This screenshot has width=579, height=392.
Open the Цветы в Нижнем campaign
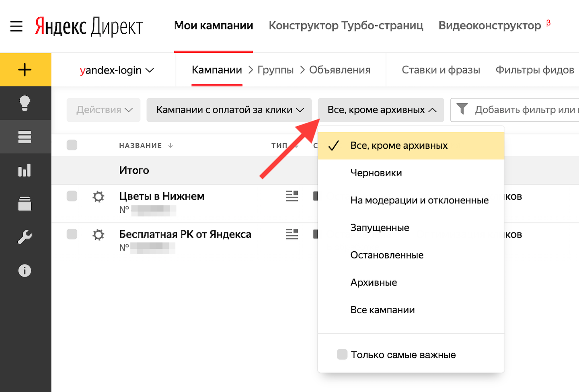coord(162,196)
